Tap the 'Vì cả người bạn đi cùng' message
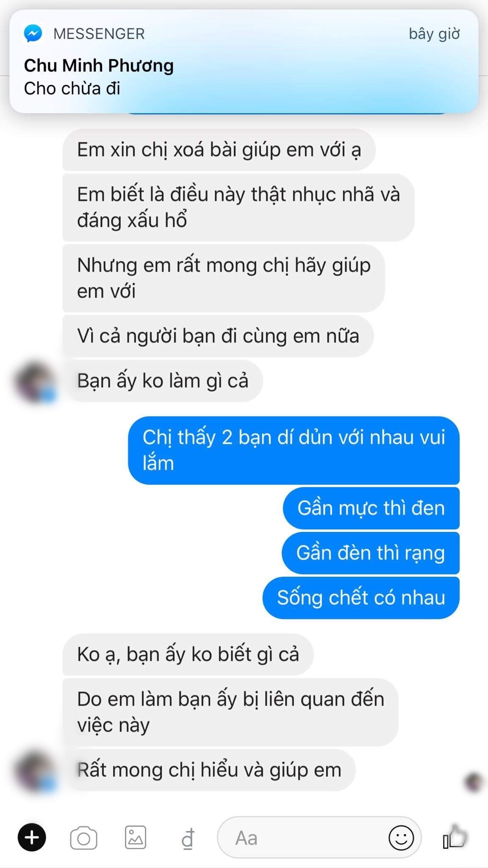This screenshot has width=488, height=868. [x=218, y=336]
